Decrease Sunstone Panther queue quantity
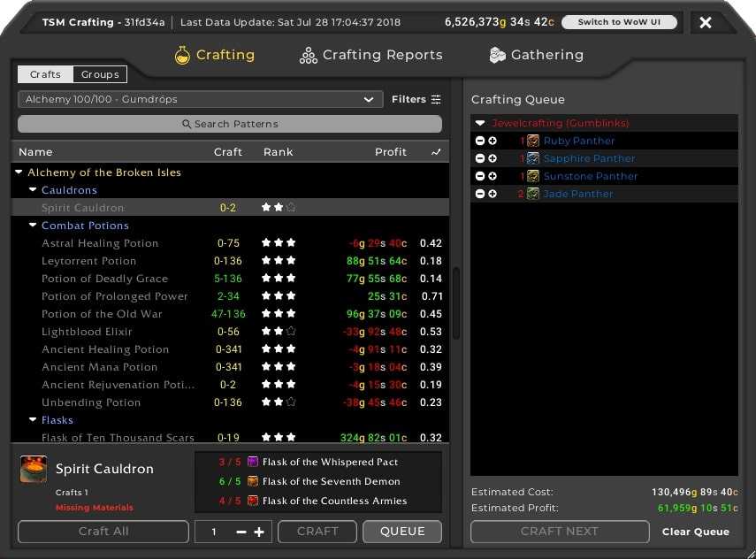 click(480, 176)
